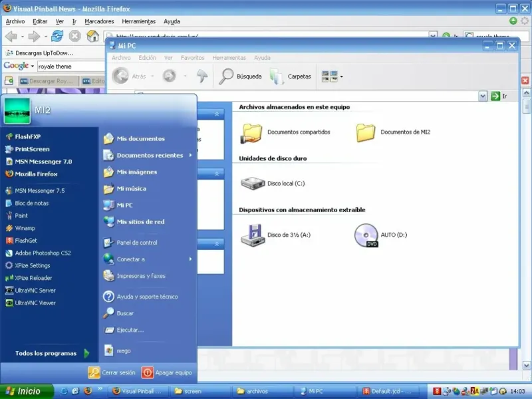The image size is (532, 399).
Task: Open Bloc de notas
Action: point(27,203)
